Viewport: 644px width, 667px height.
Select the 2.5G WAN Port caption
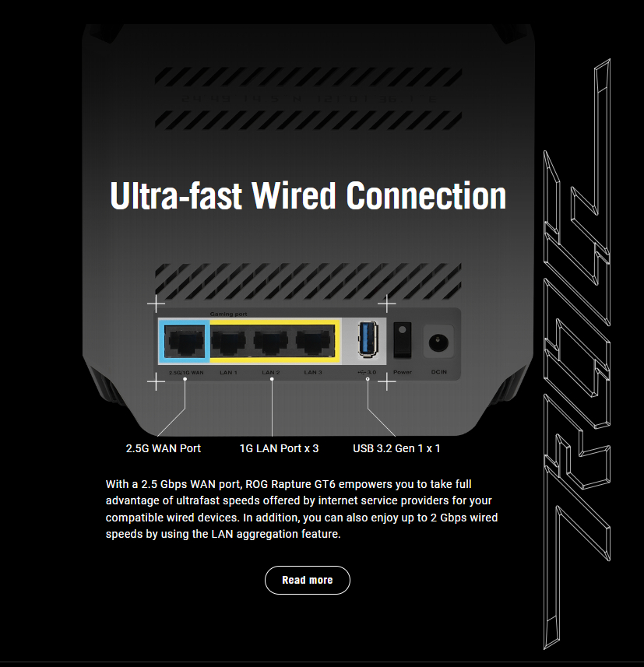[x=164, y=448]
